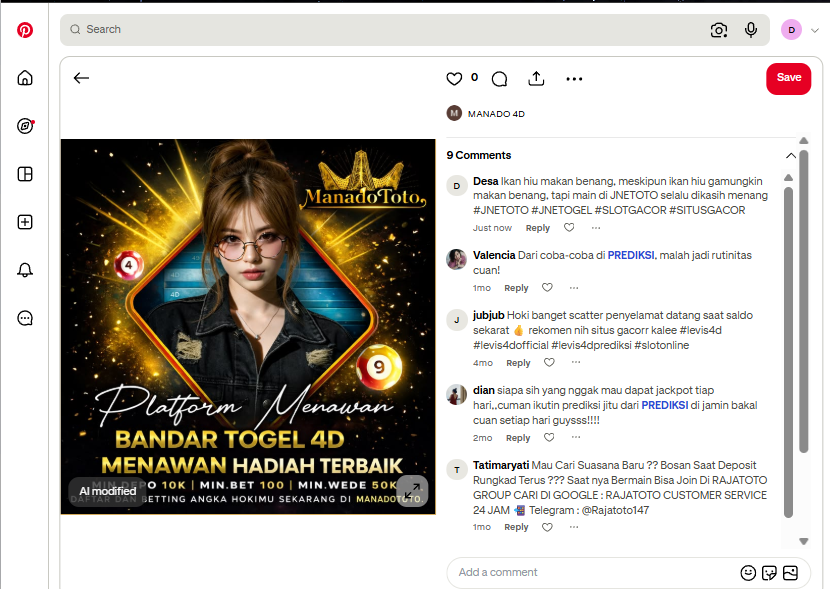Click the Create plus icon

pos(25,222)
